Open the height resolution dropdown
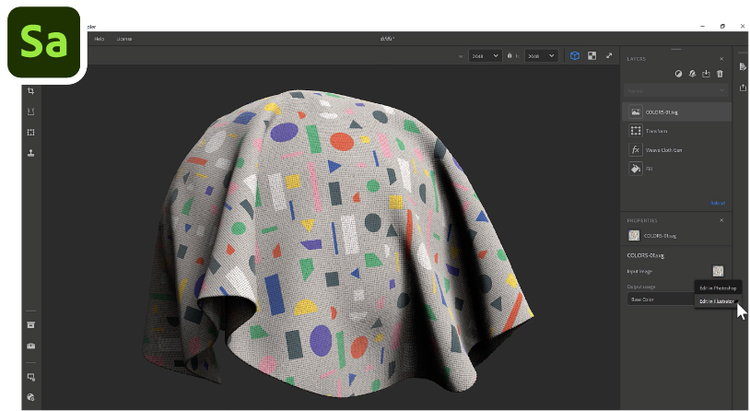The width and height of the screenshot is (750, 411). tap(540, 56)
